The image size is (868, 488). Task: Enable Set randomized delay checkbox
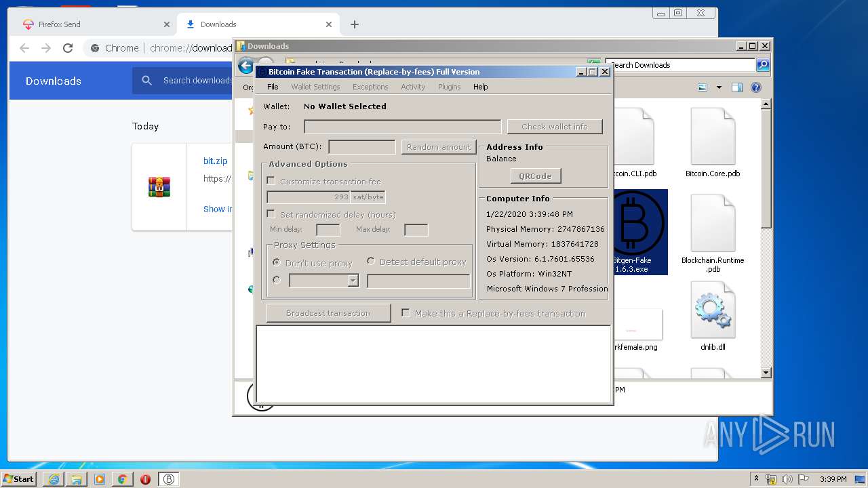[271, 214]
